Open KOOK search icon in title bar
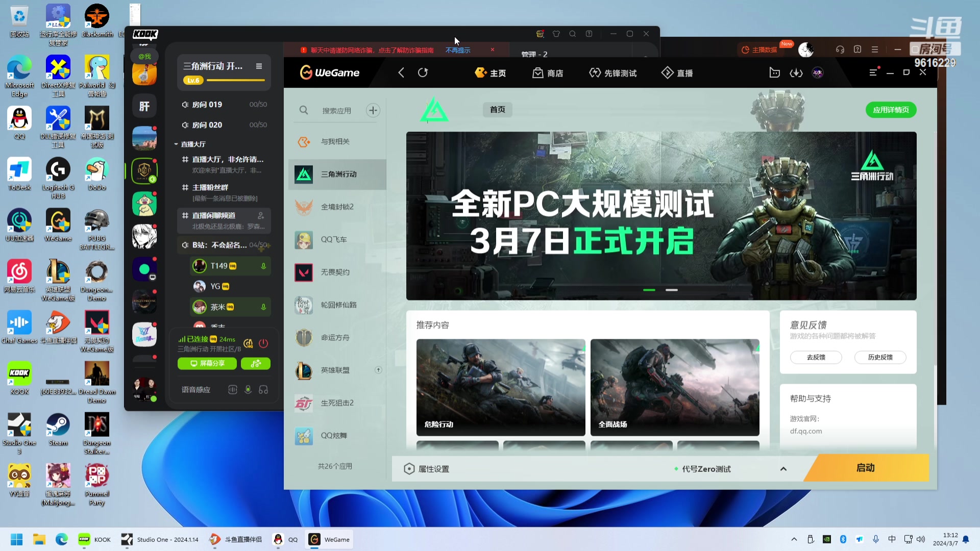The image size is (980, 551). (573, 34)
